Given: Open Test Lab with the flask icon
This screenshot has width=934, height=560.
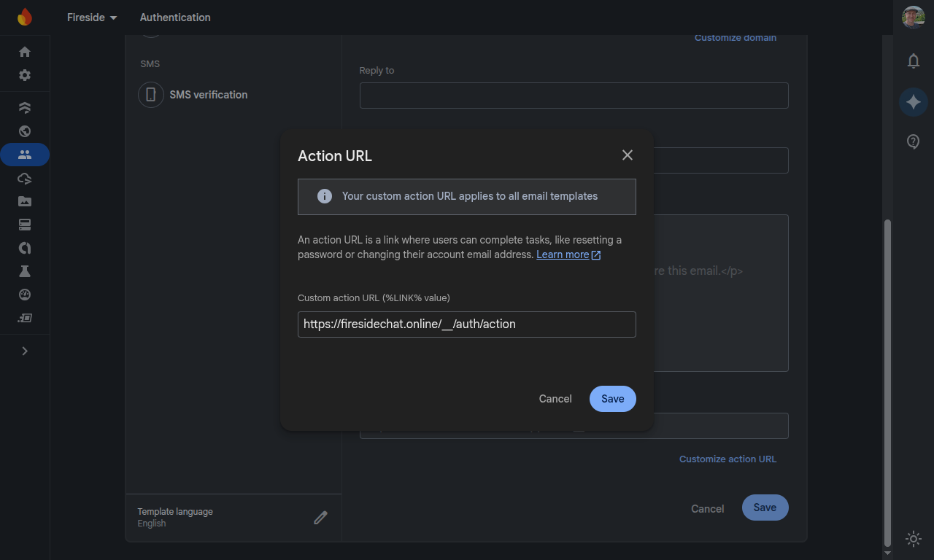Looking at the screenshot, I should pos(24,271).
